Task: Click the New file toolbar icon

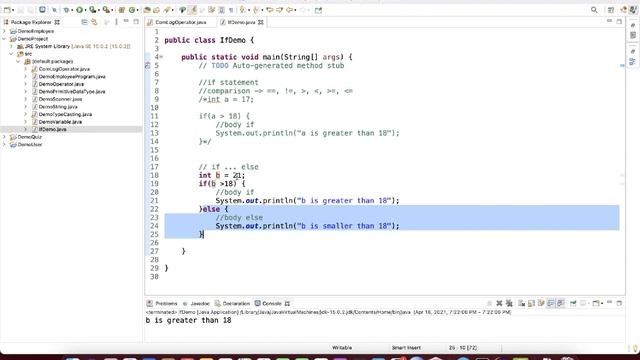Action: pos(7,10)
